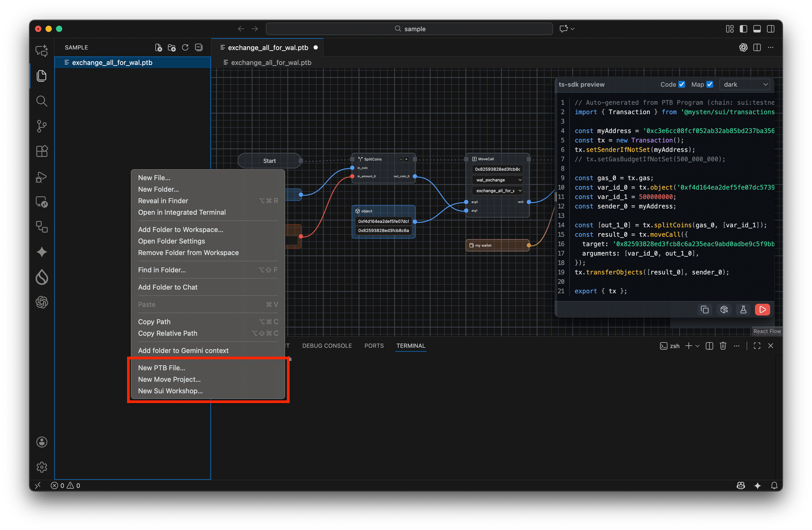Screen dimensions: 812x530
Task: Click the flask test icon in preview panel
Action: (x=743, y=310)
